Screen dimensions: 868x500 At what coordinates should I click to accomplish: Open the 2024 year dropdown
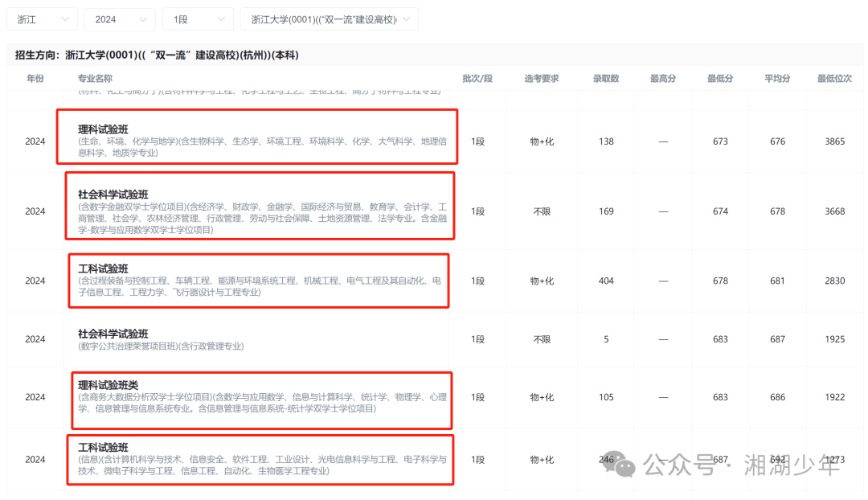pyautogui.click(x=120, y=19)
